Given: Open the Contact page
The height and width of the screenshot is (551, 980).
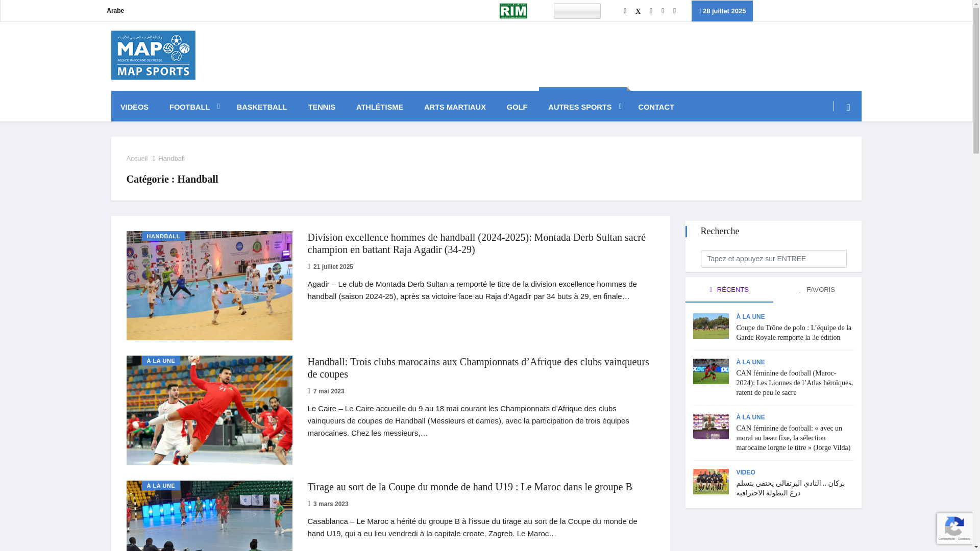Looking at the screenshot, I should pos(656,107).
